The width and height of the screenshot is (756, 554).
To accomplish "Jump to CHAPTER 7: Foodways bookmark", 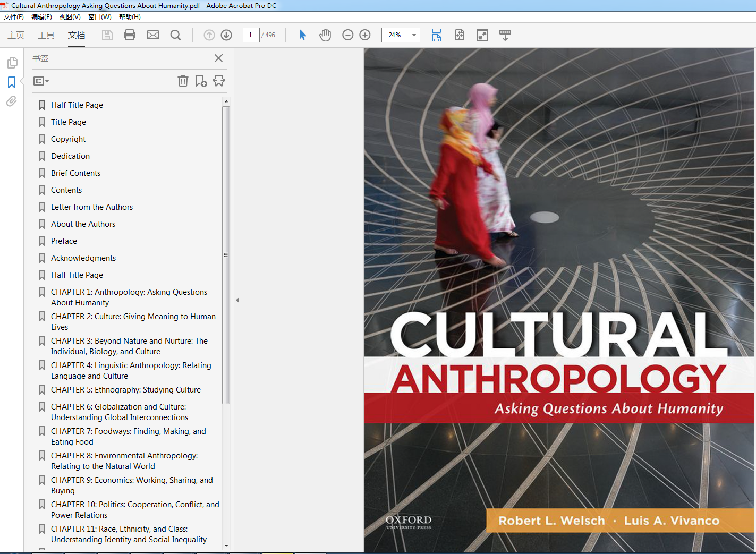I will pyautogui.click(x=129, y=437).
